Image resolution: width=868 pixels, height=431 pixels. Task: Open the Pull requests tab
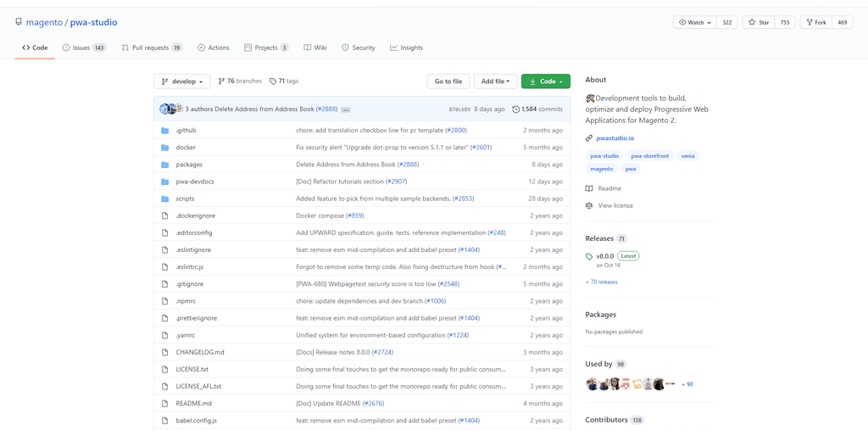pyautogui.click(x=151, y=48)
